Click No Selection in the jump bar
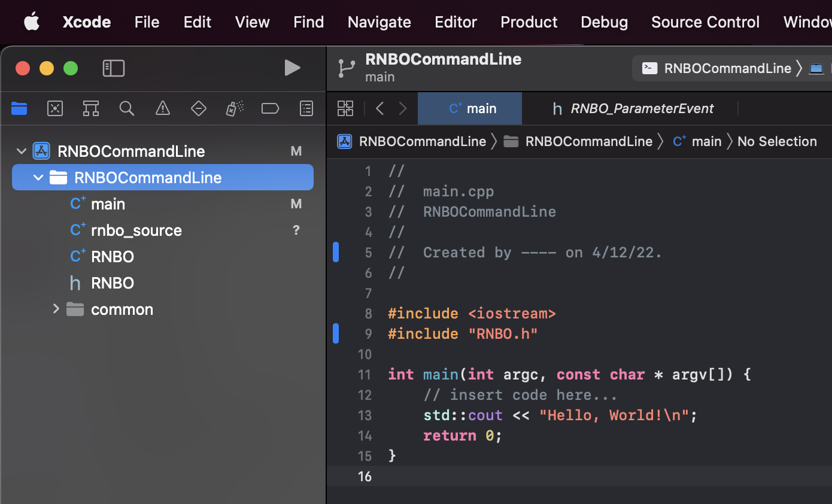Screen dimensions: 832x504 pyautogui.click(x=777, y=141)
